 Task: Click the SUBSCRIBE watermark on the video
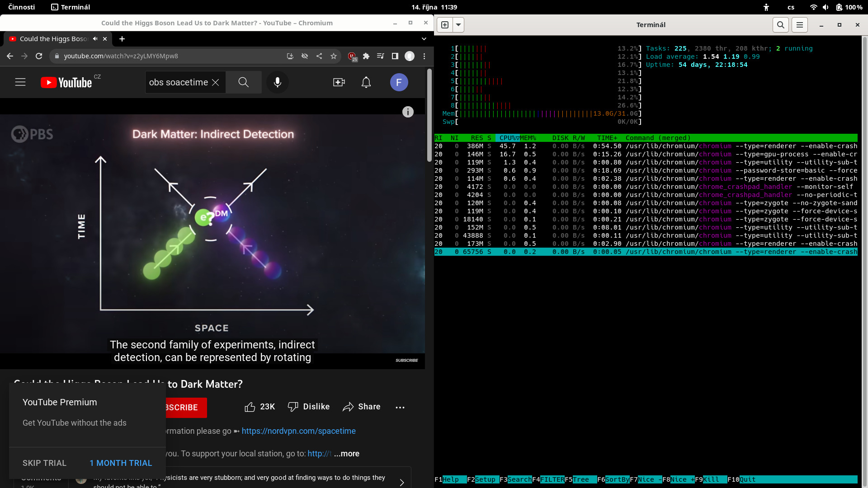pos(406,360)
